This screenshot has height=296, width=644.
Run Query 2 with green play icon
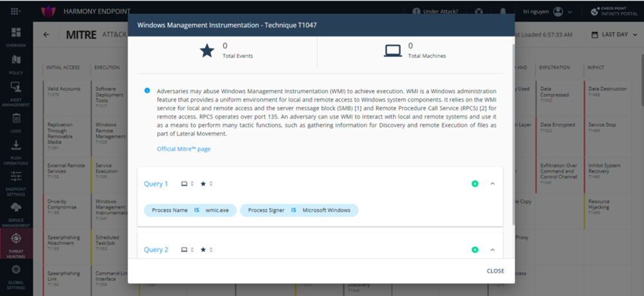[x=475, y=250]
